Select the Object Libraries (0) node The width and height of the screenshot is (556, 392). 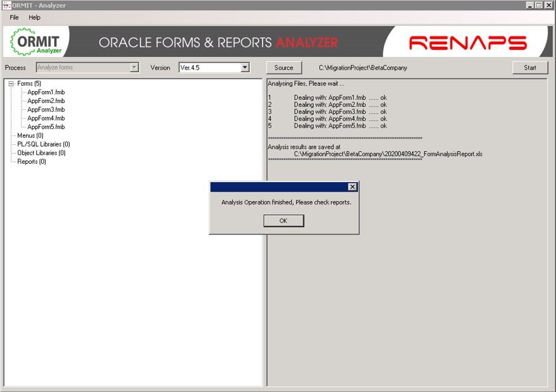pyautogui.click(x=42, y=153)
